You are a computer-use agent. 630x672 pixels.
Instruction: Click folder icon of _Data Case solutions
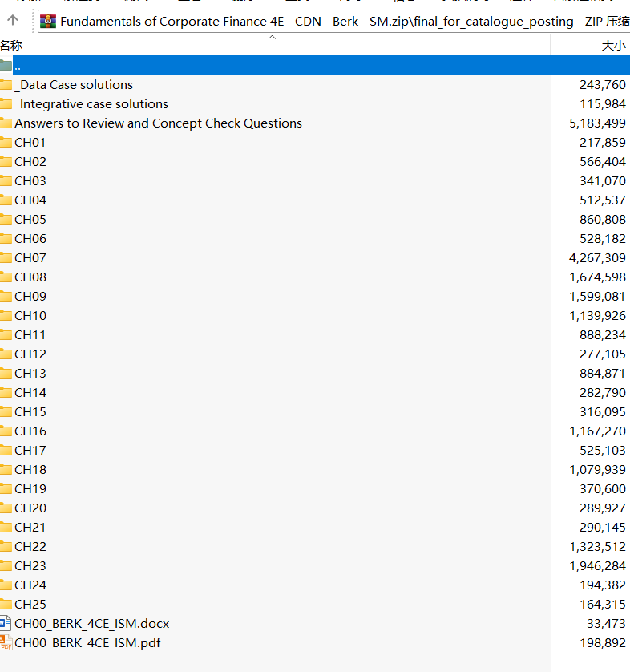click(x=6, y=84)
